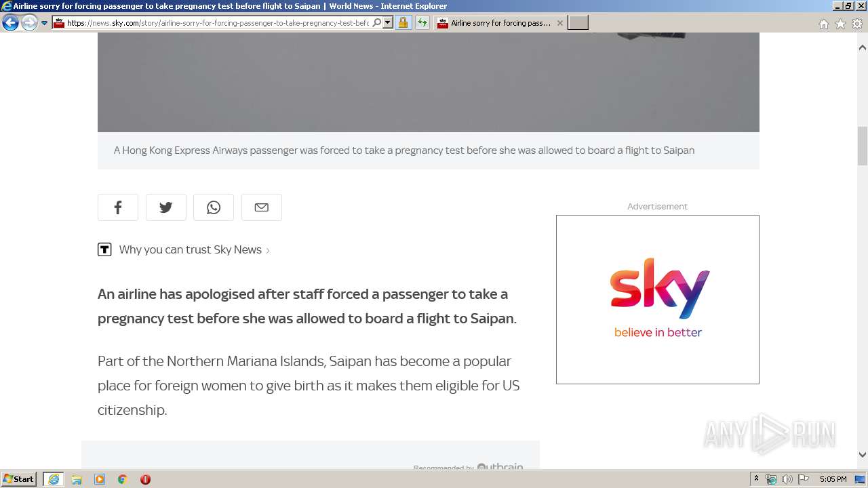Viewport: 868px width, 488px height.
Task: Click the image caption about Hong Kong Express
Action: tap(404, 150)
